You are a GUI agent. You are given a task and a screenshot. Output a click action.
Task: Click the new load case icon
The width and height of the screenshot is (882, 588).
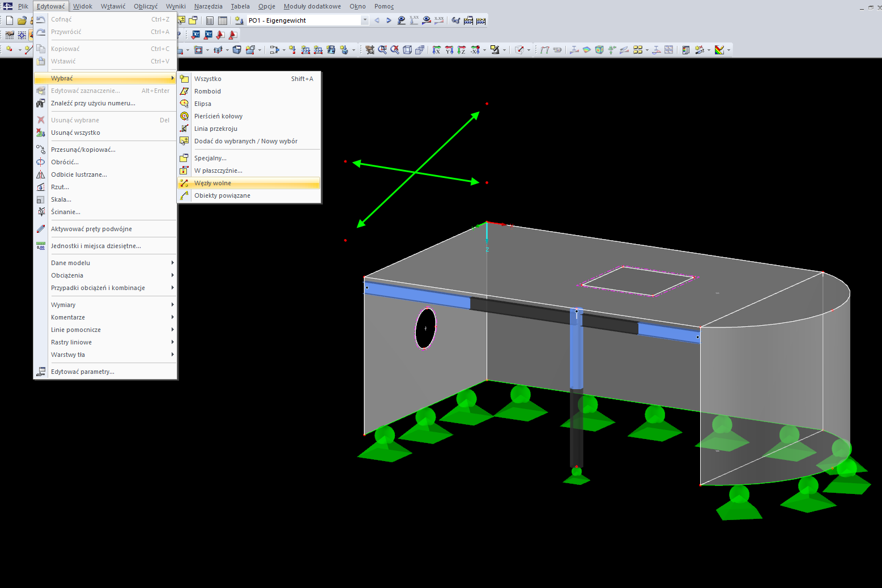tap(239, 20)
